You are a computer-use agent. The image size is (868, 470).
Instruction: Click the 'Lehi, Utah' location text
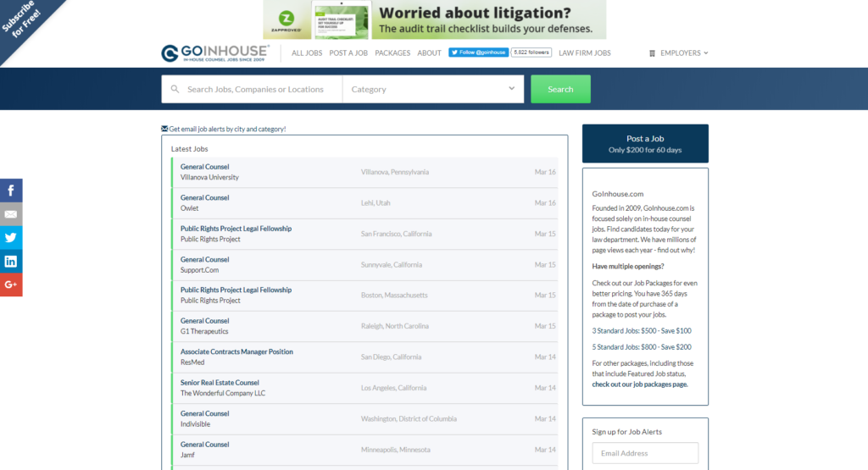click(x=376, y=203)
